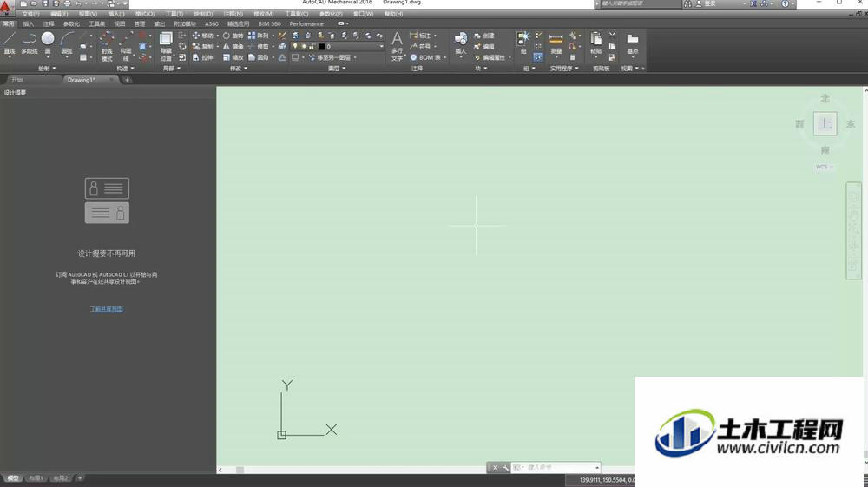Open the layer name dropdown list

381,47
